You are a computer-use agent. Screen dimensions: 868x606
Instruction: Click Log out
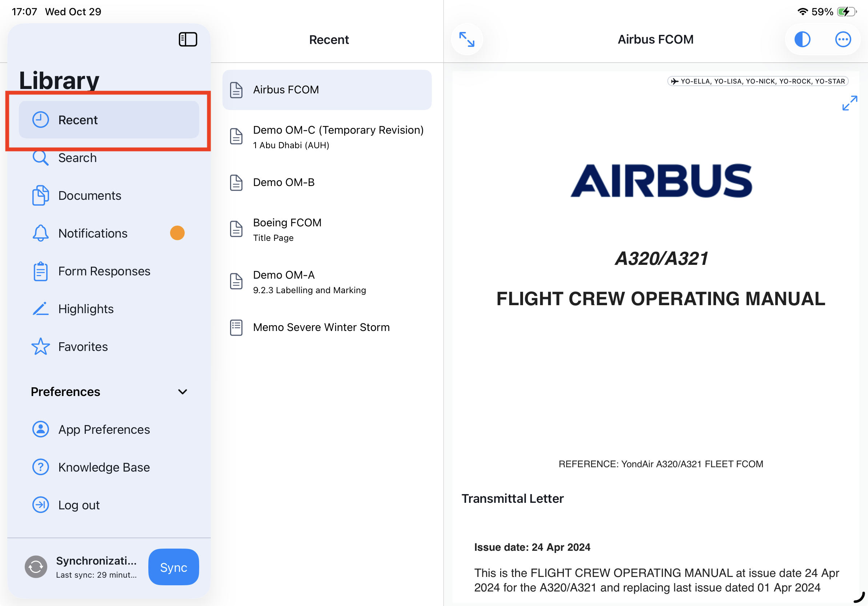click(x=79, y=505)
